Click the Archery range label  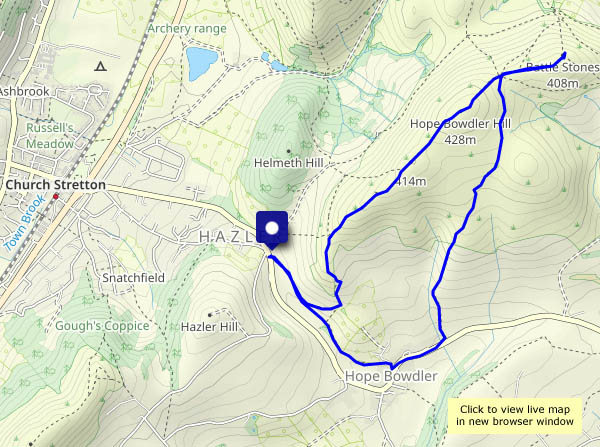pos(187,29)
